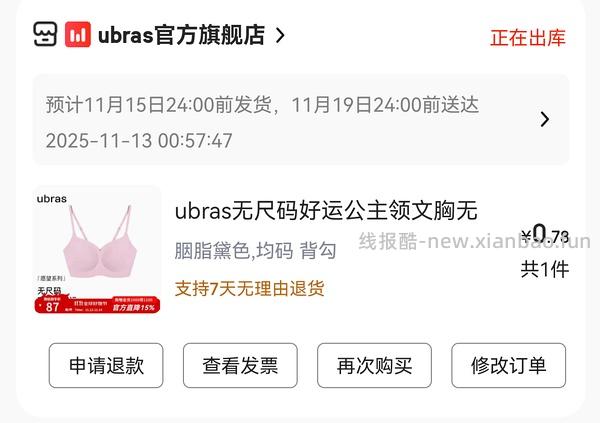Expand delivery details chevron arrow
This screenshot has width=600, height=423.
pyautogui.click(x=545, y=119)
